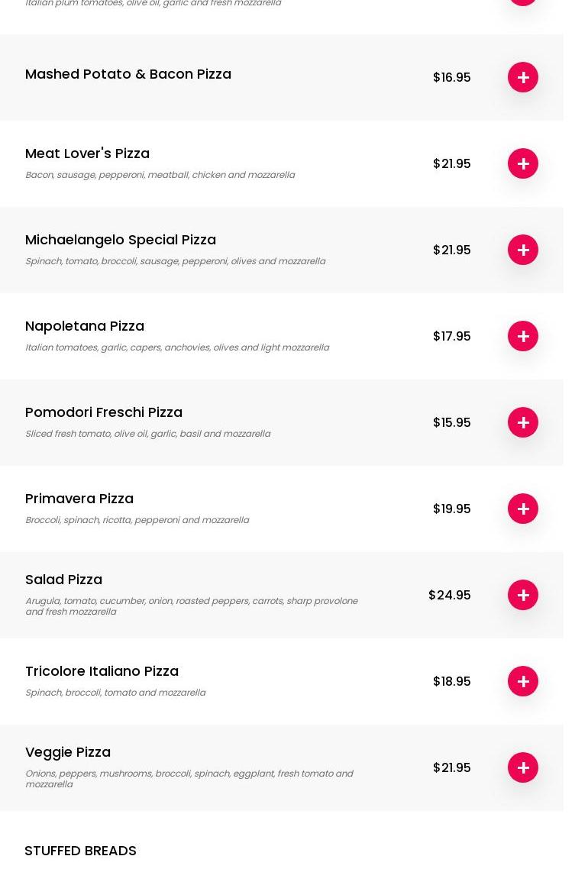Image resolution: width=588 pixels, height=869 pixels.
Task: Add Veggie Pizza to the order
Action: 523,767
